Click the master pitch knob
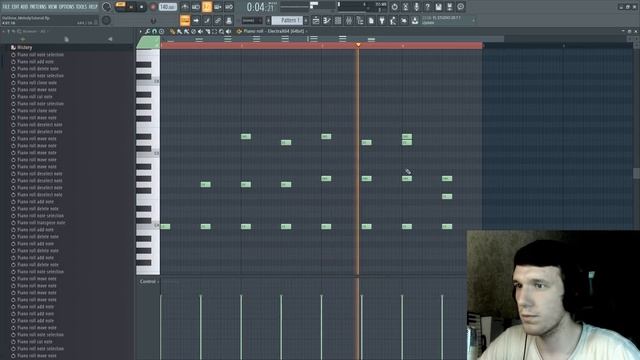 tap(106, 20)
